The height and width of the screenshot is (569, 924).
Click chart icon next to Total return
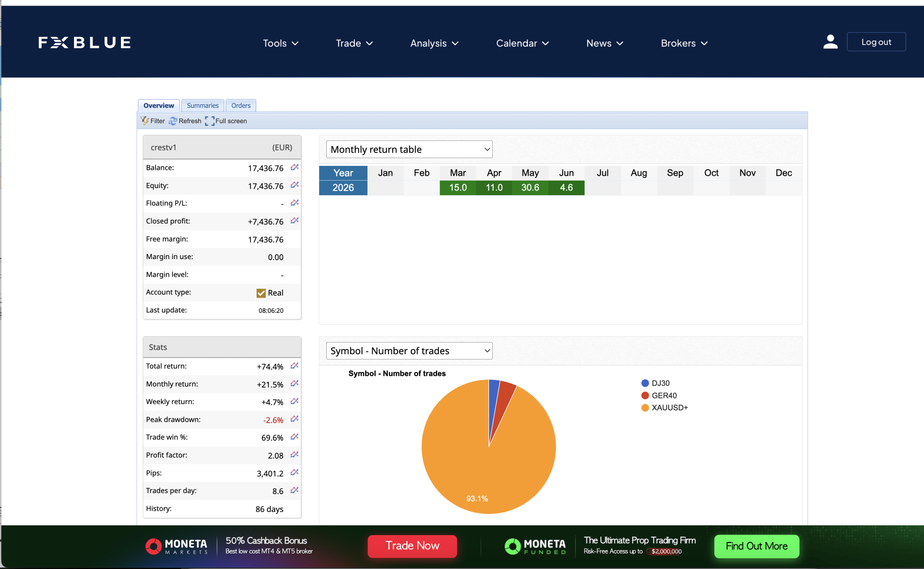pos(294,366)
